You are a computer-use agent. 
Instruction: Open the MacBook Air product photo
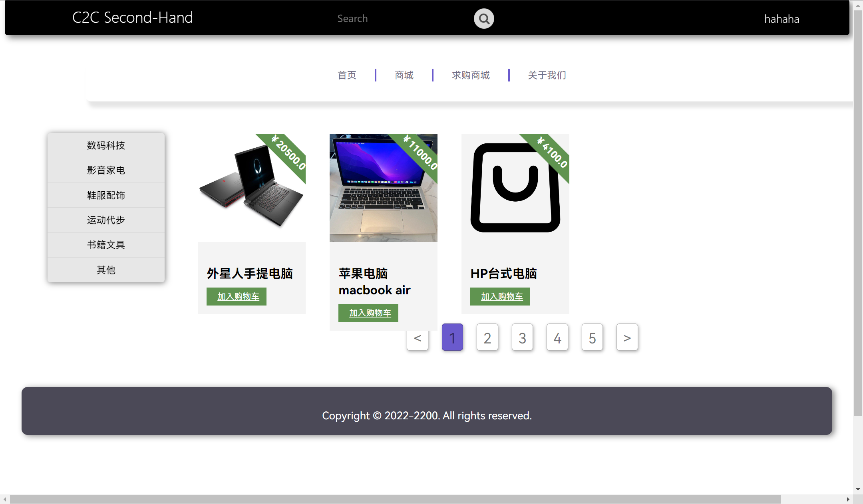384,188
